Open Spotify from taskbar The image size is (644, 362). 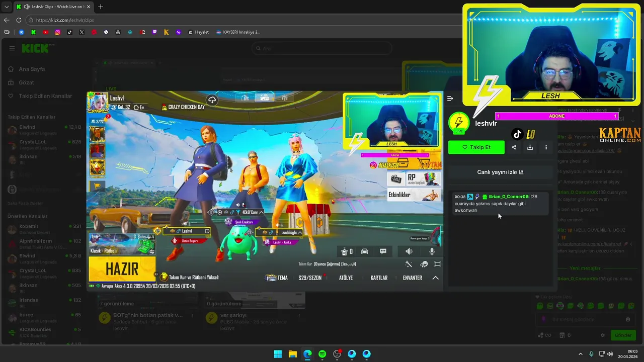pos(322,354)
